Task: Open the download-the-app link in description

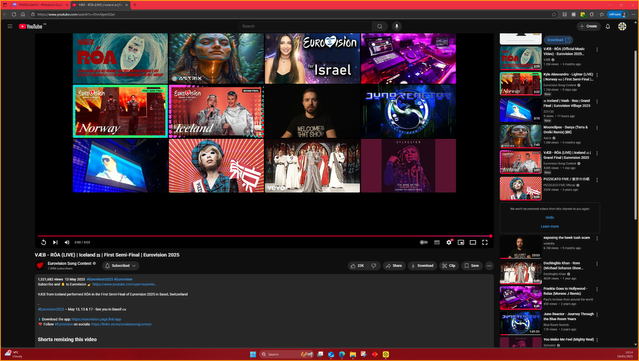Action: click(x=97, y=319)
